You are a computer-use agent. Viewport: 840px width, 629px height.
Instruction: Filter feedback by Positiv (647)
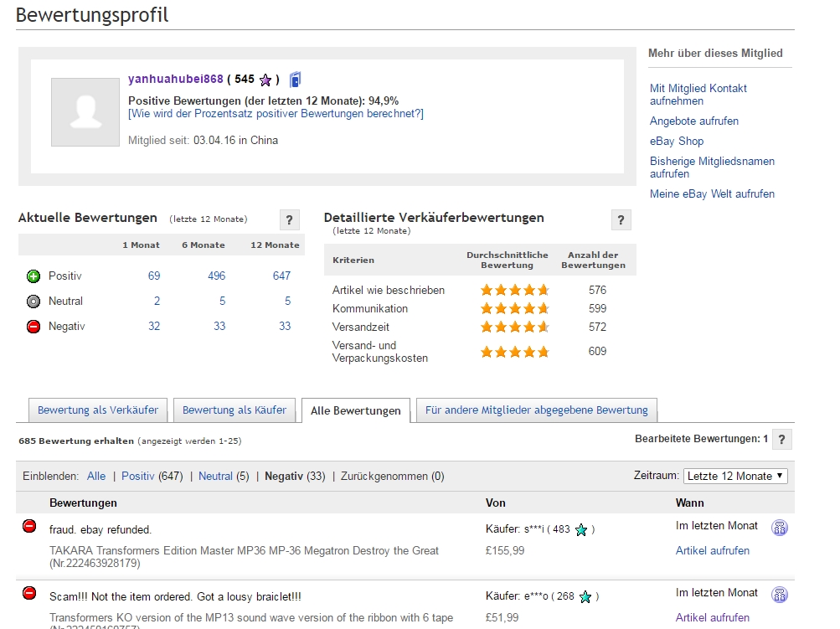[x=138, y=476]
